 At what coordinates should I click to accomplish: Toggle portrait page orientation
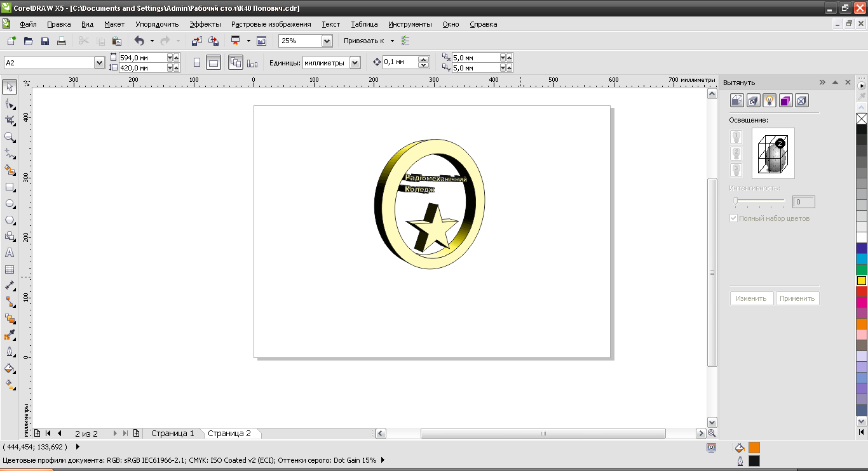[196, 63]
